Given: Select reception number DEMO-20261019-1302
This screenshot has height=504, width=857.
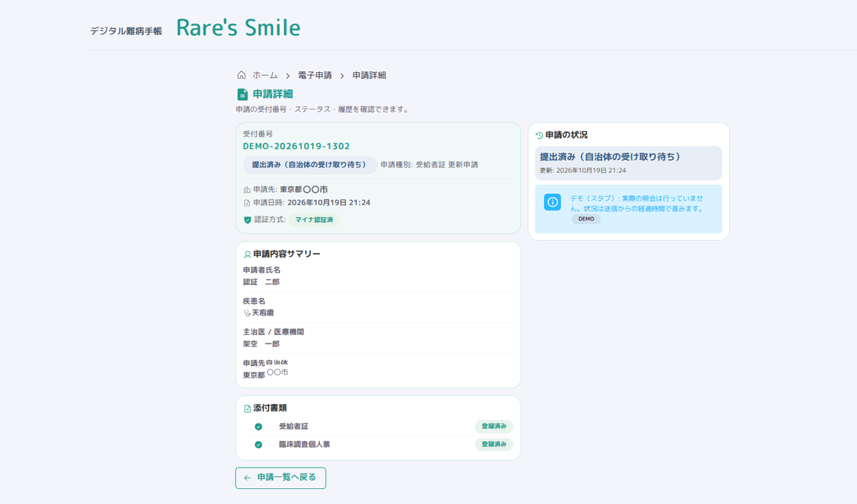Looking at the screenshot, I should (296, 146).
